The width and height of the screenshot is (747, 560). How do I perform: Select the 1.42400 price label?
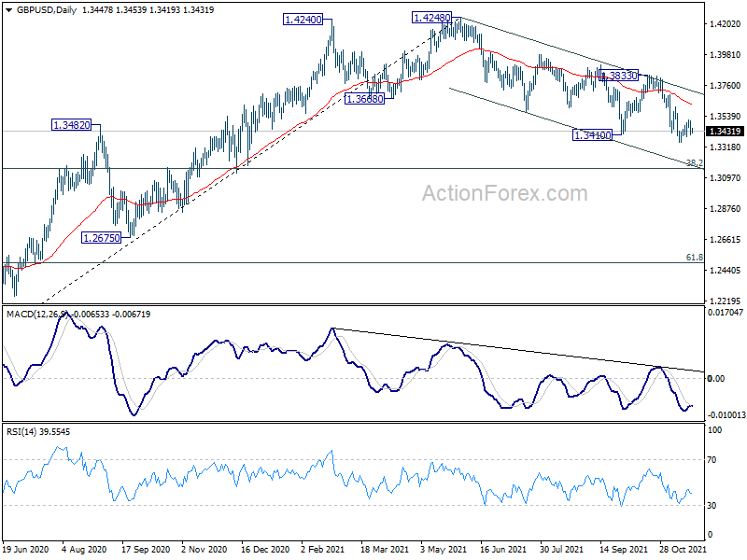coord(303,20)
